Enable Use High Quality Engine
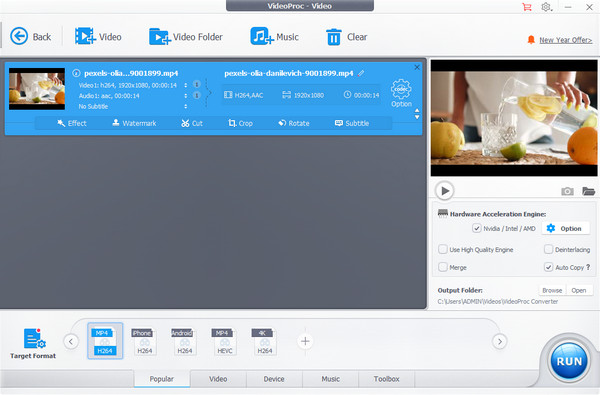Viewport: 600px width, 395px height. pyautogui.click(x=443, y=250)
